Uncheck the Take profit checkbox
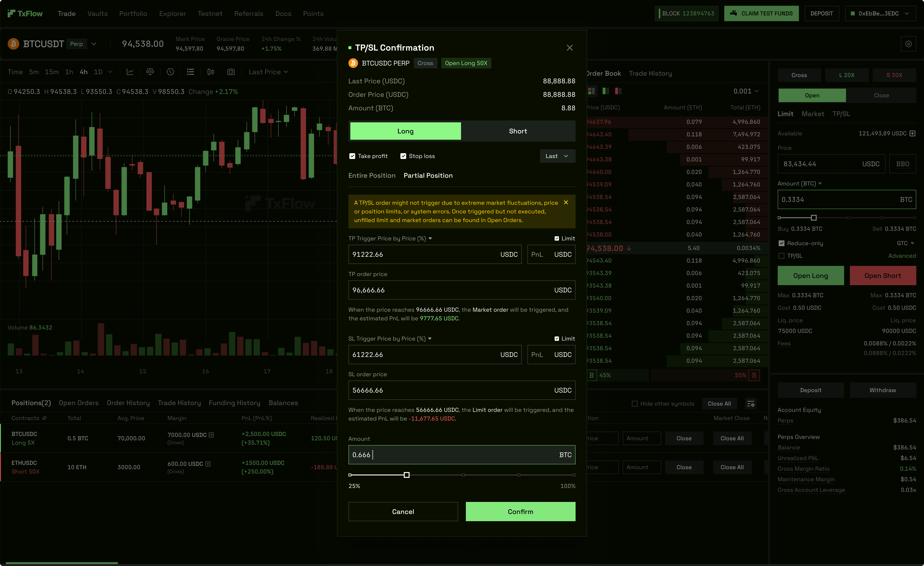This screenshot has height=566, width=924. coord(352,156)
